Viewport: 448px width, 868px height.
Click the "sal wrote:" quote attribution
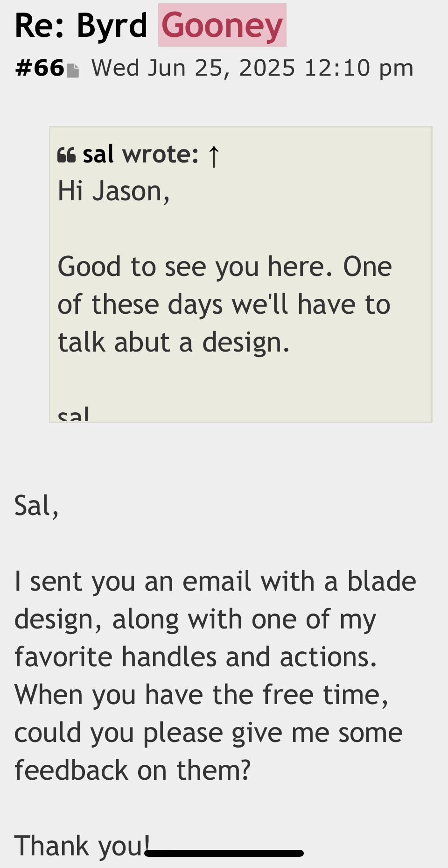[140, 154]
